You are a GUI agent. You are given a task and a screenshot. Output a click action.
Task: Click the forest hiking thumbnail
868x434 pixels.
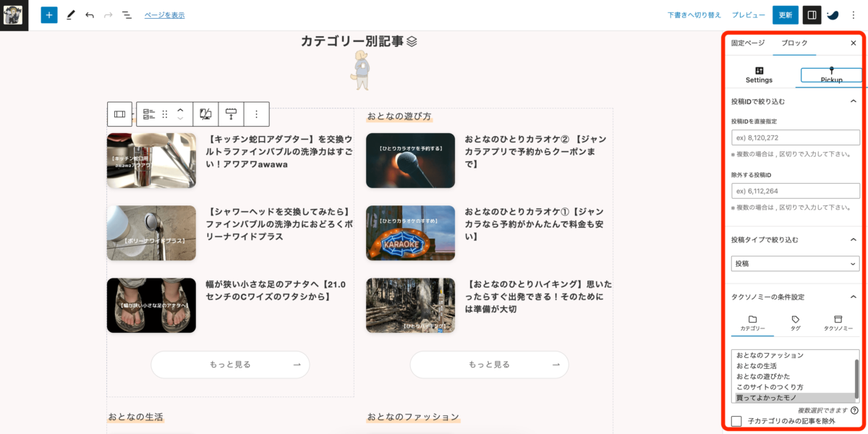[410, 305]
